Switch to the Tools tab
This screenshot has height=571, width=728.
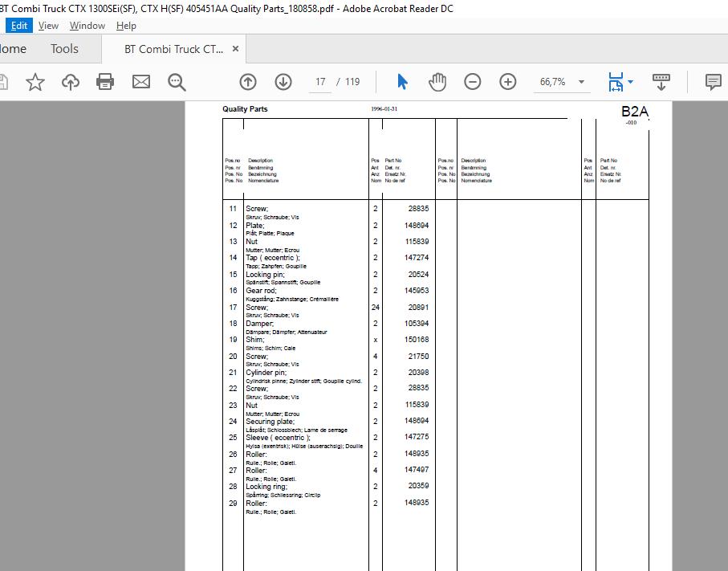click(x=64, y=49)
